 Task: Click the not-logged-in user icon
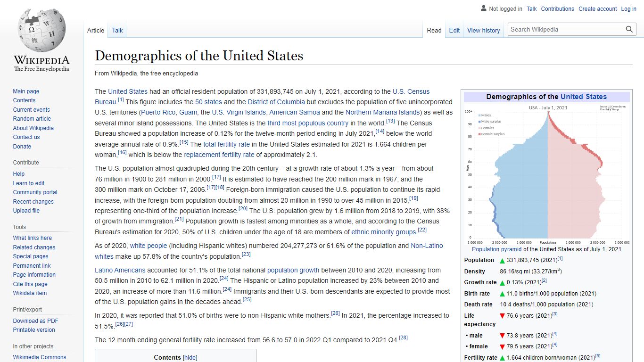point(484,8)
